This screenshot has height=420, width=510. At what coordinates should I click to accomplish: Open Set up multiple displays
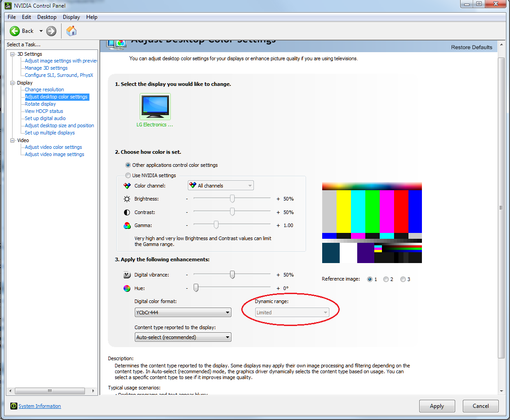(50, 133)
